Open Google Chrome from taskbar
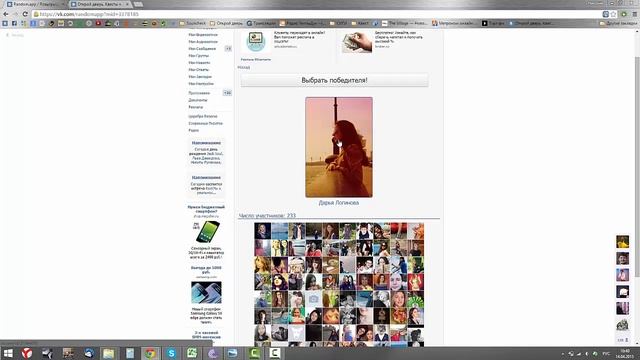Viewport: 640px width, 360px height. coord(150,353)
